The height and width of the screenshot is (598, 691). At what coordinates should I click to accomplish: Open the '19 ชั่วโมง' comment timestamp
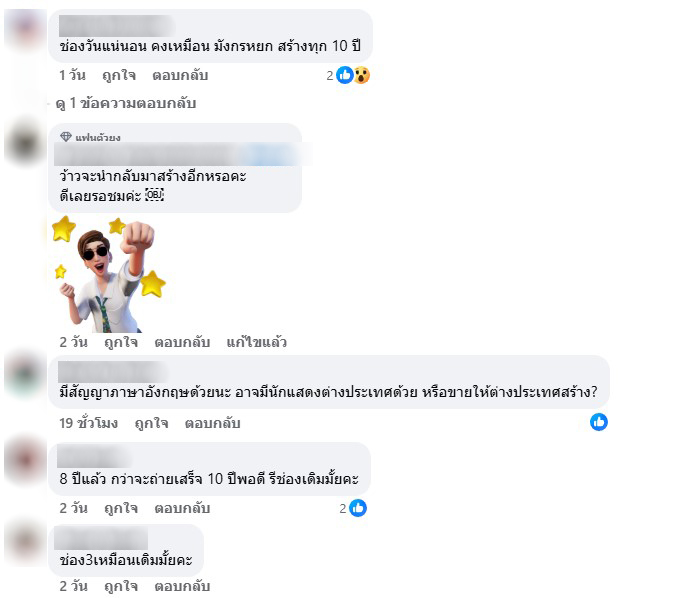coord(89,423)
